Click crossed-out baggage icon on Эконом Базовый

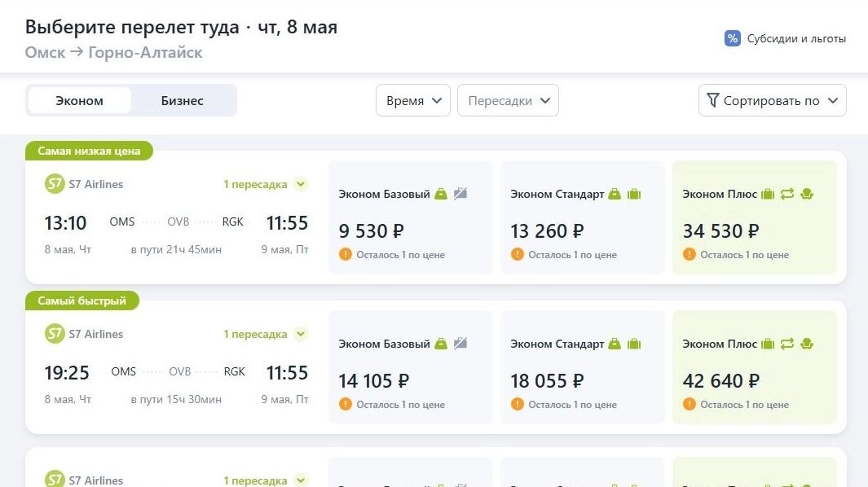tap(460, 194)
